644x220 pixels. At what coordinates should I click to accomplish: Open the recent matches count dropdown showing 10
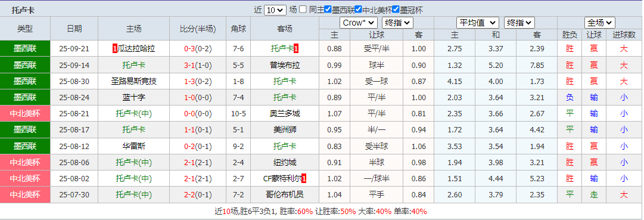coord(275,10)
